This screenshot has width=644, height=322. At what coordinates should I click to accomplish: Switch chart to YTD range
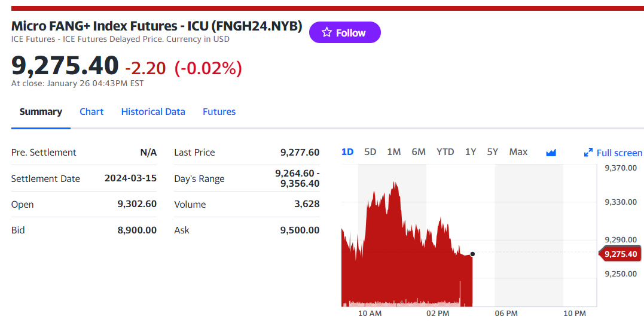point(445,152)
